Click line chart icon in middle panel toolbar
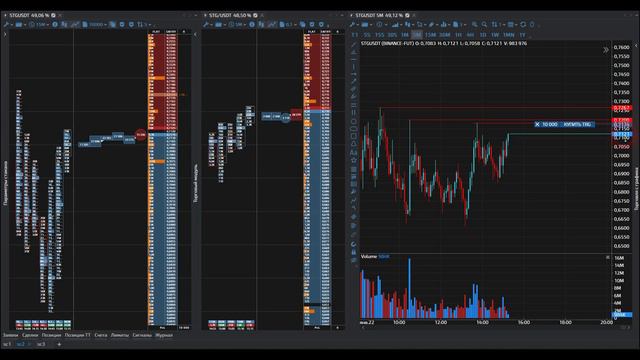This screenshot has height=360, width=640. tap(272, 24)
